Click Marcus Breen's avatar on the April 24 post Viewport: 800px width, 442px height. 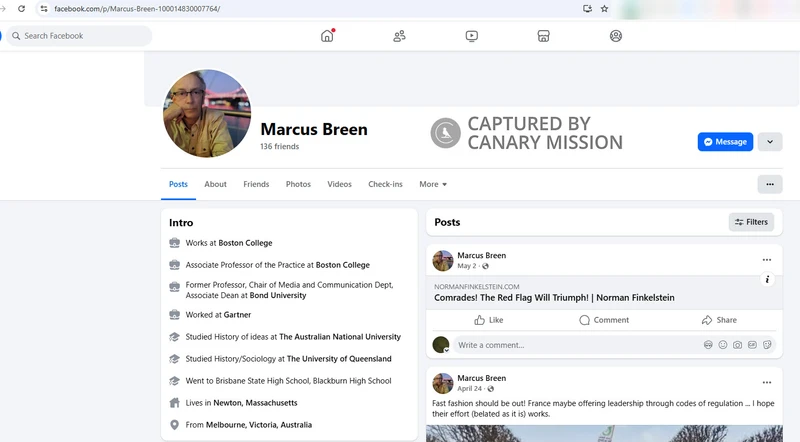(x=443, y=383)
